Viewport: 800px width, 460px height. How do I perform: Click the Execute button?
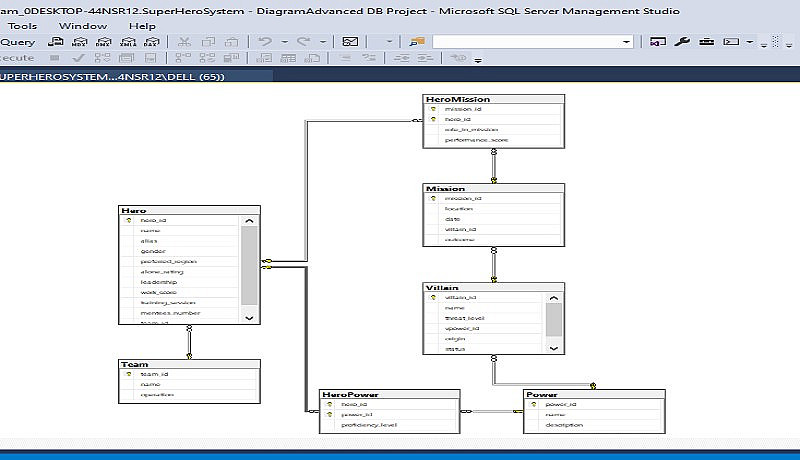click(17, 58)
